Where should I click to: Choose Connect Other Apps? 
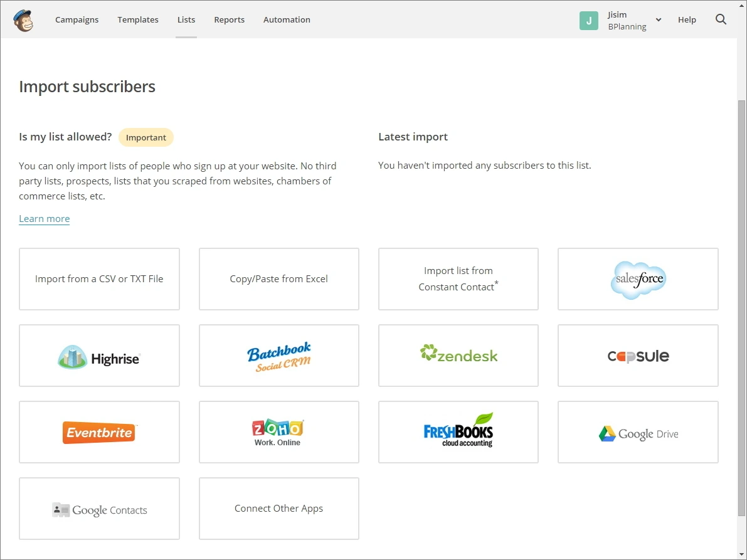278,509
